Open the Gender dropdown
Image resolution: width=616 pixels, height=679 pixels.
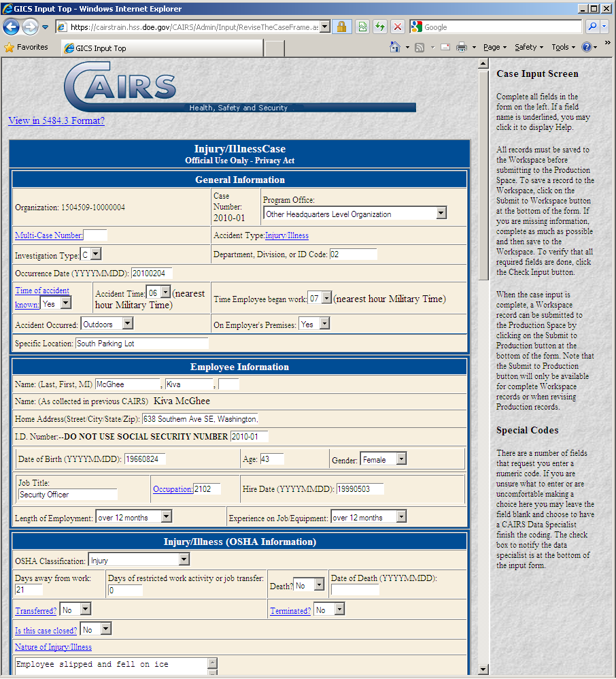click(x=402, y=459)
